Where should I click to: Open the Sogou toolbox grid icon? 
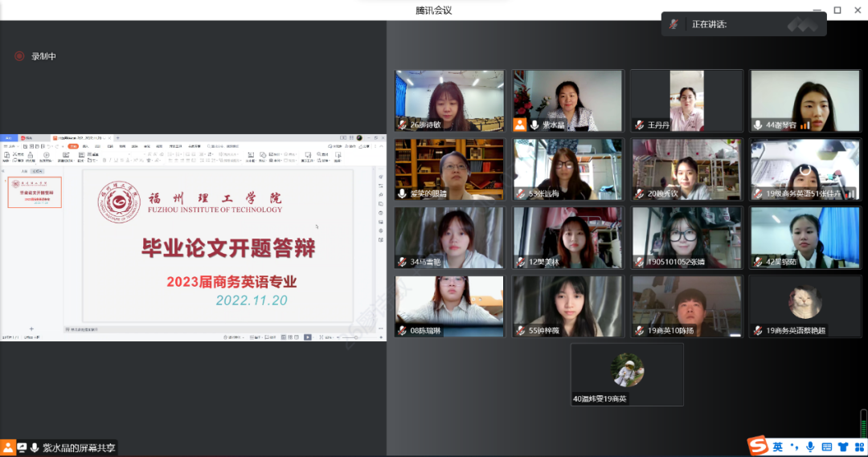pos(858,447)
